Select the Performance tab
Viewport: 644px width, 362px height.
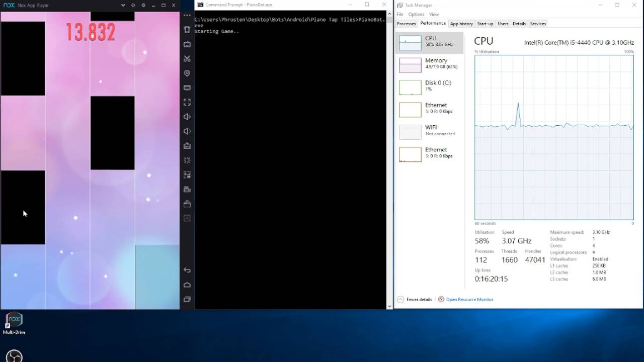coord(433,23)
